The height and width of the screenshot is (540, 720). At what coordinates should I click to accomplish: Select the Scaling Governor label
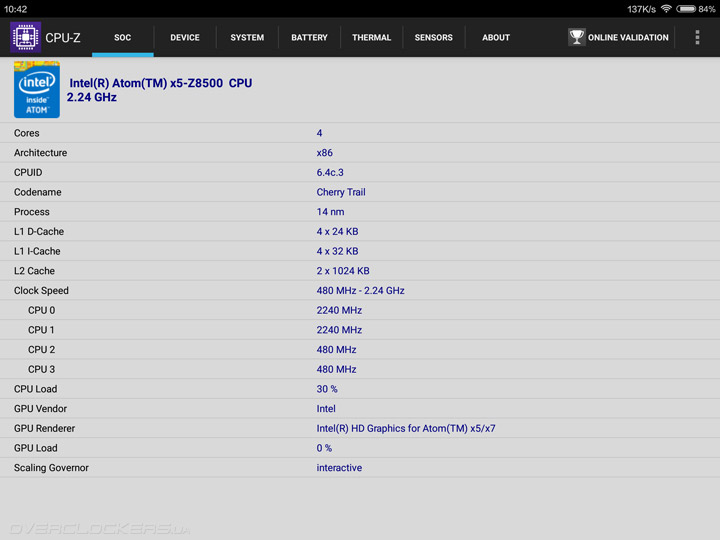tap(51, 469)
